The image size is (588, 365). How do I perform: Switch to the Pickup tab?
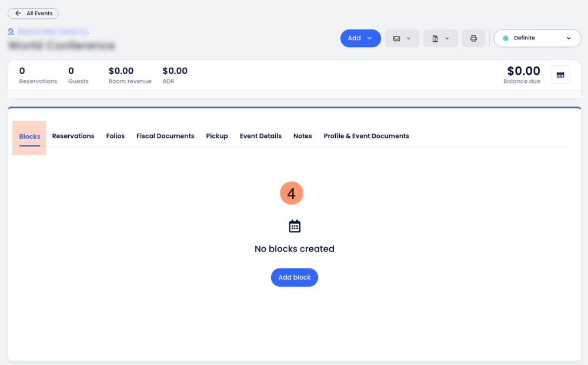coord(217,136)
